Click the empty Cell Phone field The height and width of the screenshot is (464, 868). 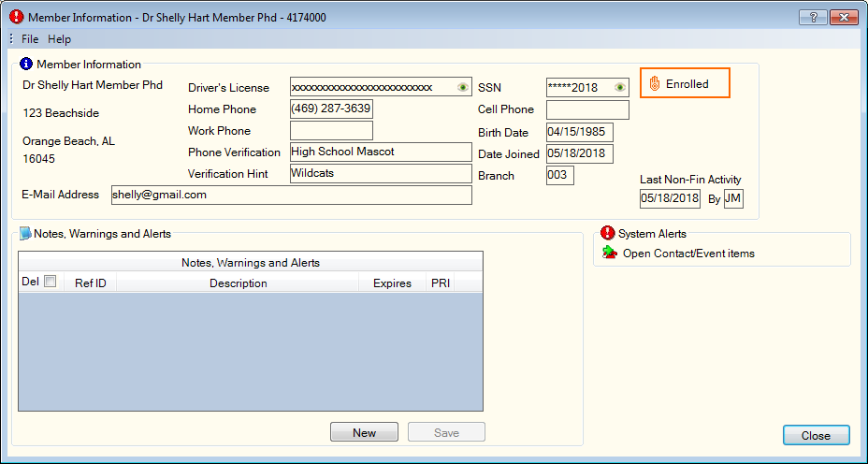coord(588,109)
